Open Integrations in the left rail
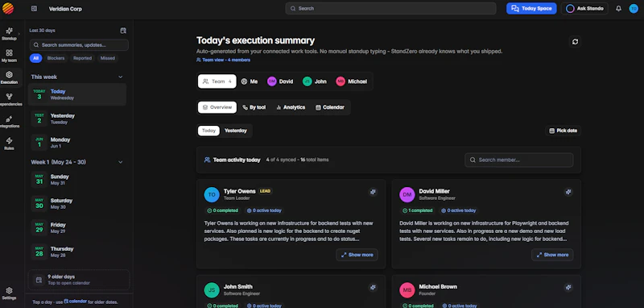The image size is (644, 308). click(x=9, y=122)
